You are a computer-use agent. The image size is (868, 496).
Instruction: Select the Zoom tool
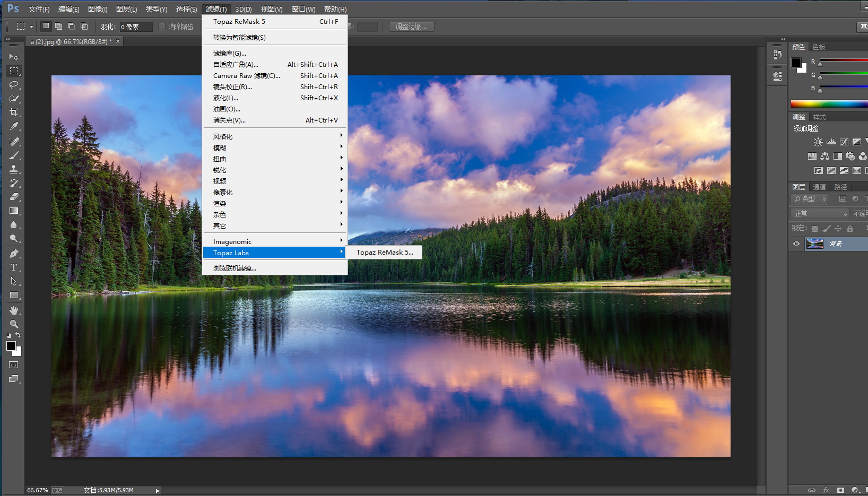click(x=14, y=324)
